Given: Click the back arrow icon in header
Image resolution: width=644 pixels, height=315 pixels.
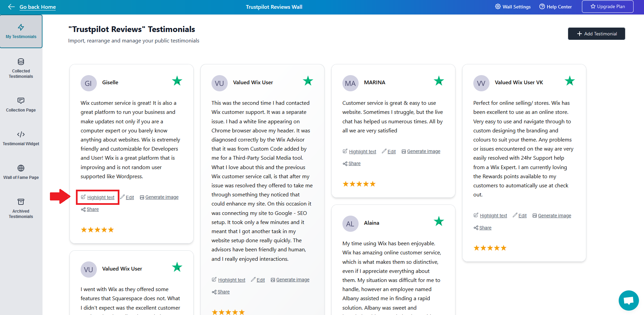Looking at the screenshot, I should click(11, 7).
